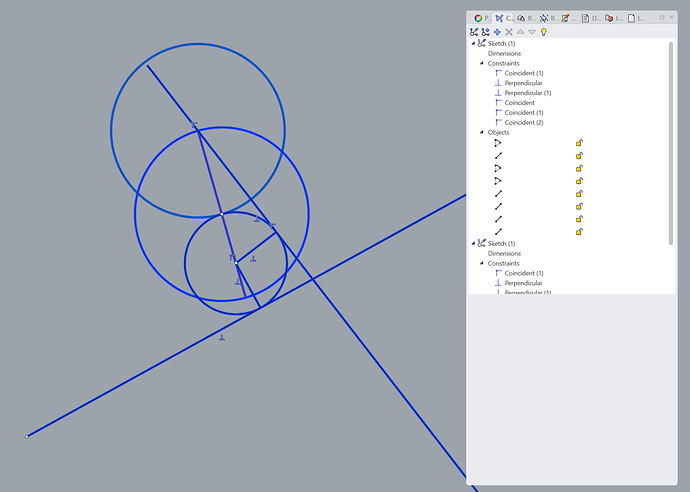Toggle the lock on fifth object row
690x492 pixels.
pos(579,193)
